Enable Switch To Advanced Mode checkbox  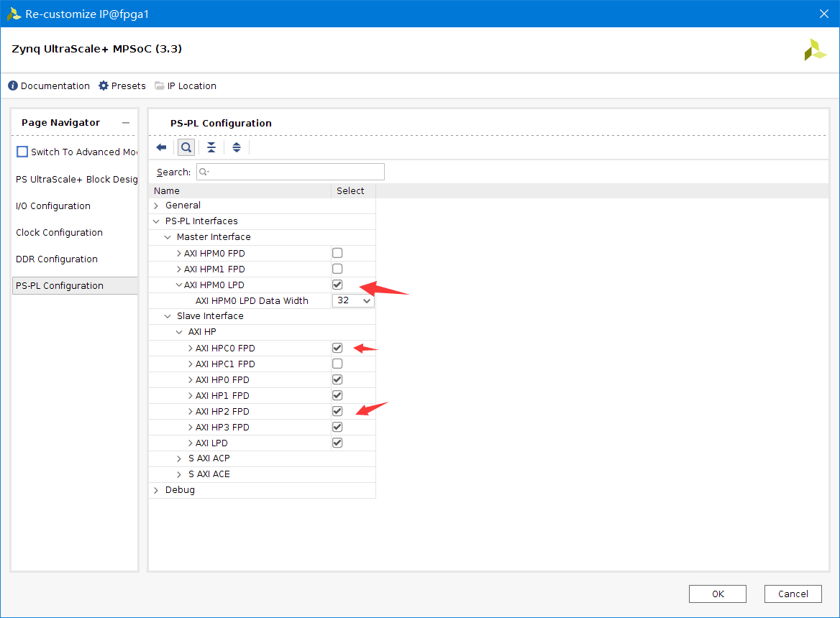tap(22, 152)
